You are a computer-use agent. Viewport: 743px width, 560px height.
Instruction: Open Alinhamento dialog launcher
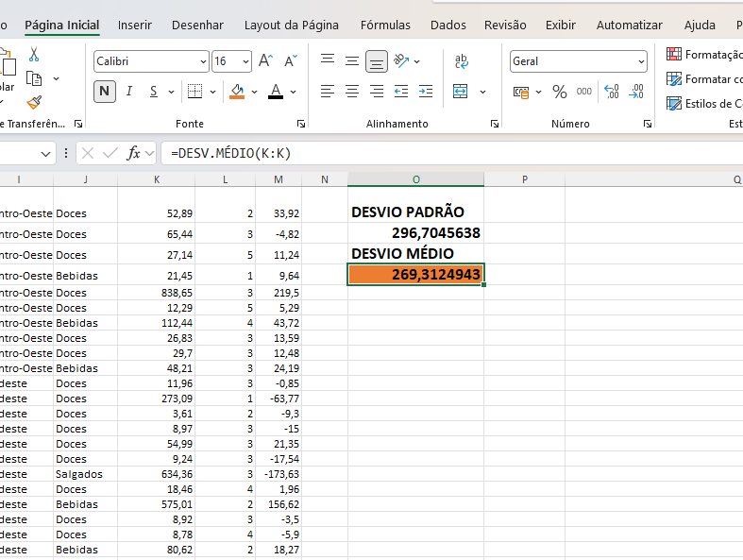click(x=495, y=124)
